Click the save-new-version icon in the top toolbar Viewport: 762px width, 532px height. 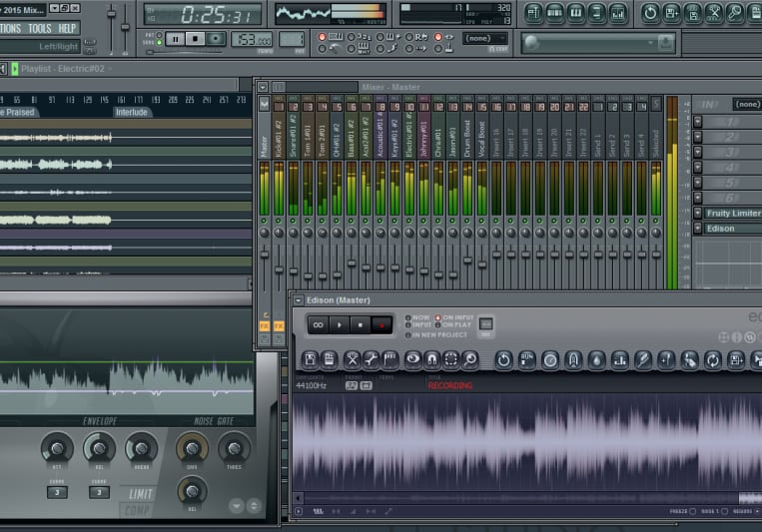[x=671, y=13]
